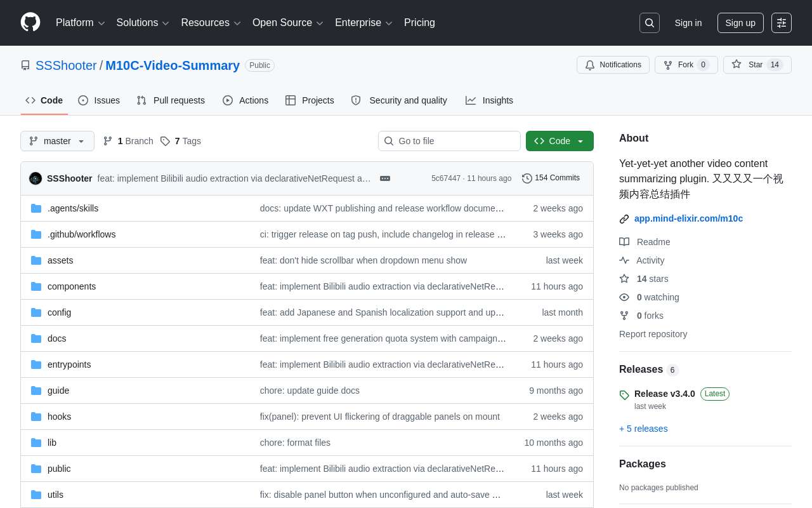Show the + 5 releases list
Screen dimensions: 812x508
643,429
